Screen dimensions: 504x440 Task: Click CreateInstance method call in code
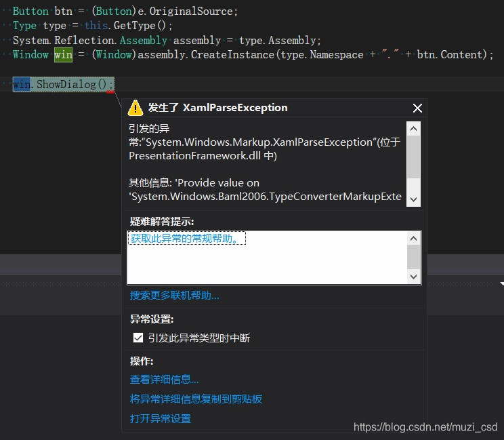(x=232, y=55)
